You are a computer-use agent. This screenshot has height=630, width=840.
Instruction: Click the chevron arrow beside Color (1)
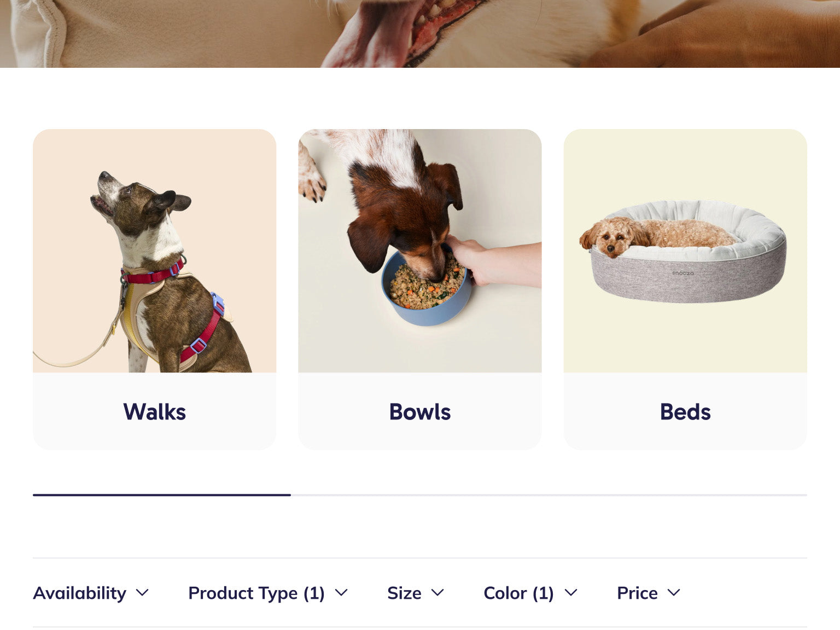571,593
